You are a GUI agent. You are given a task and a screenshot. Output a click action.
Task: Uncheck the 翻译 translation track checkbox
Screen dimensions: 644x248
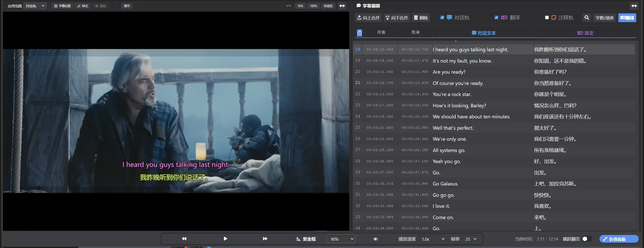[x=496, y=18]
